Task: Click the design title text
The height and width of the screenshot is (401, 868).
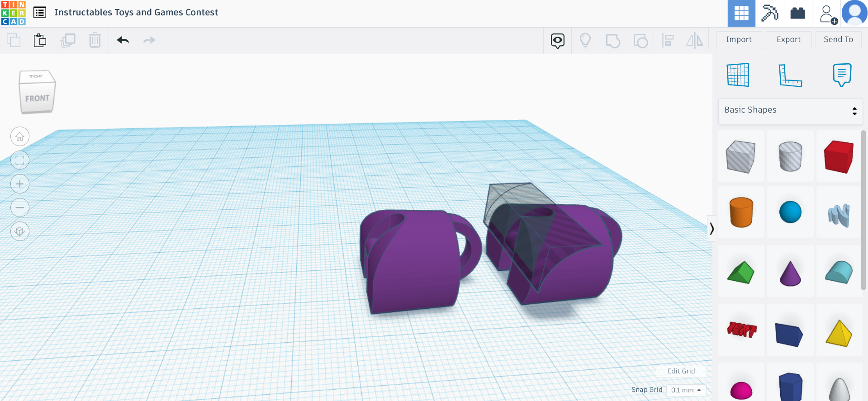Action: tap(136, 13)
